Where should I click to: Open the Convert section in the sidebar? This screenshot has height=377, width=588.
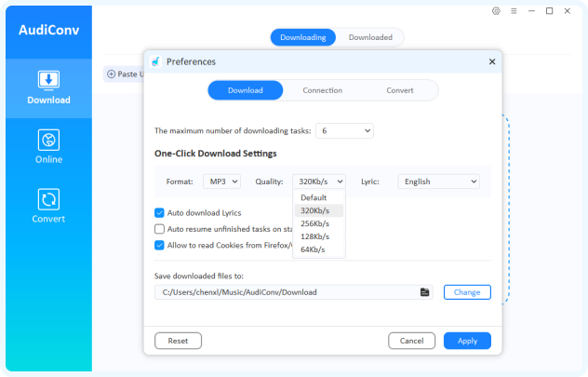(48, 206)
